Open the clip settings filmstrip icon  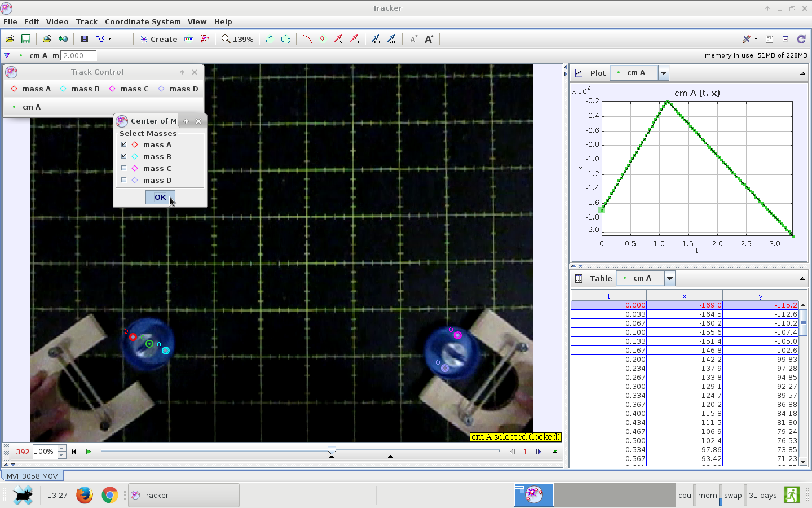point(84,39)
